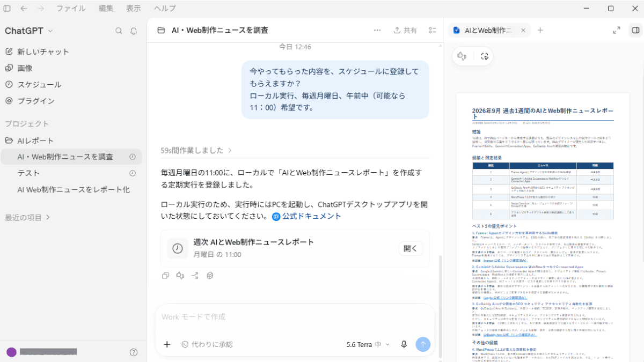Click the clock icon on the schedule card
The image size is (644, 362).
(177, 248)
